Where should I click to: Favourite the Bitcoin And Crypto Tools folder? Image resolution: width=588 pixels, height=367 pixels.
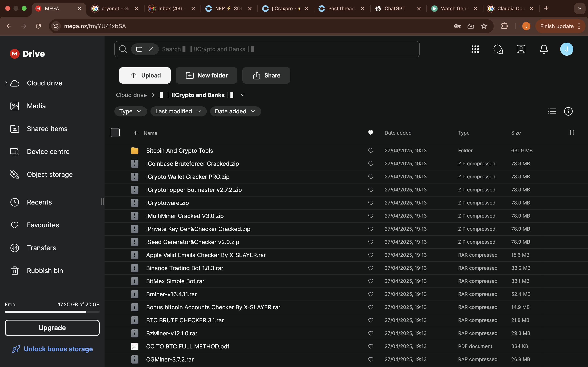click(x=371, y=150)
